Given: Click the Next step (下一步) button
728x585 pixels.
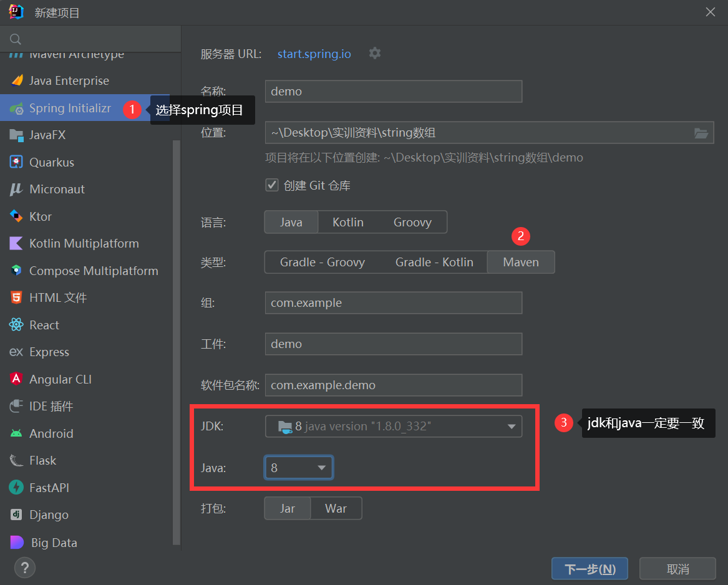Looking at the screenshot, I should click(590, 569).
